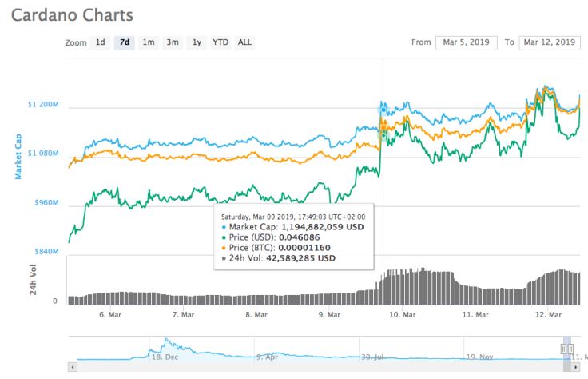The height and width of the screenshot is (379, 588).
Task: Click the 6. Mar date label
Action: (x=110, y=315)
